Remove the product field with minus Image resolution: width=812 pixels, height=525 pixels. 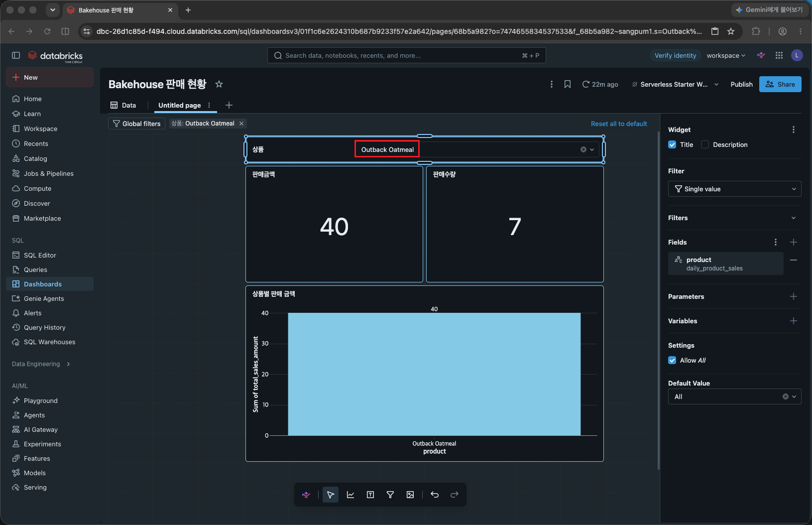coord(794,260)
